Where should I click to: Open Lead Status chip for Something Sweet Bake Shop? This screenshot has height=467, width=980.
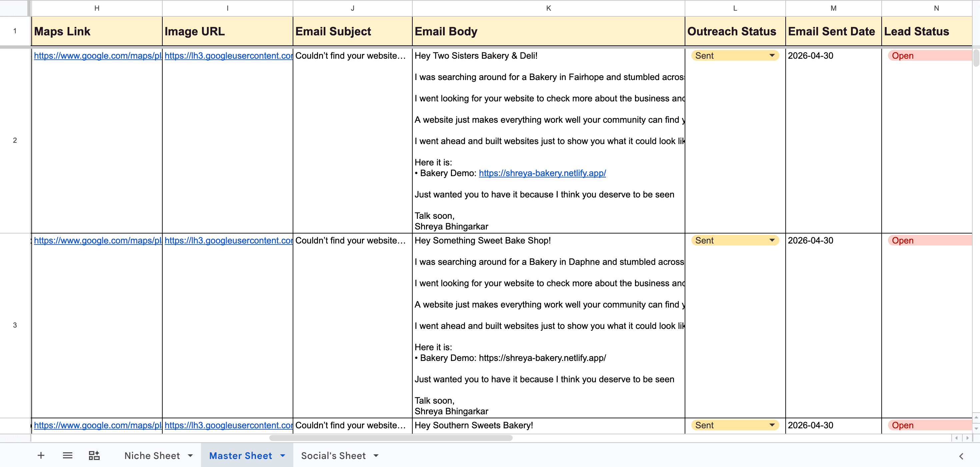930,241
